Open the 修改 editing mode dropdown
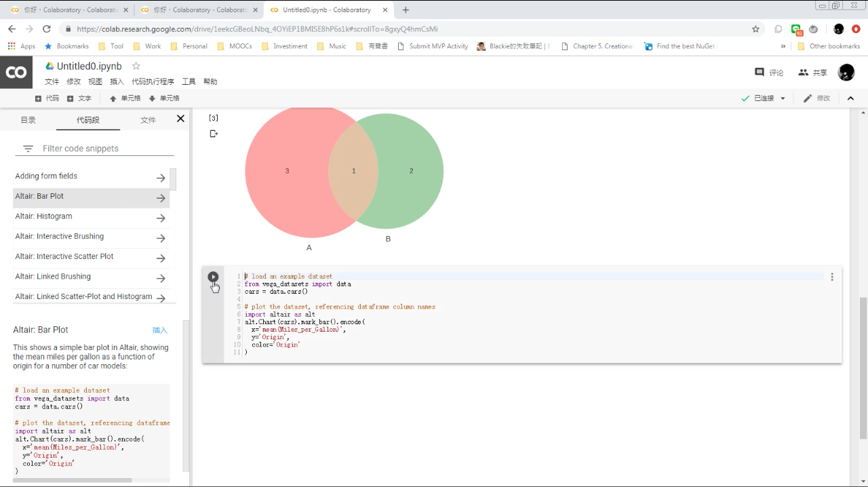 [816, 98]
